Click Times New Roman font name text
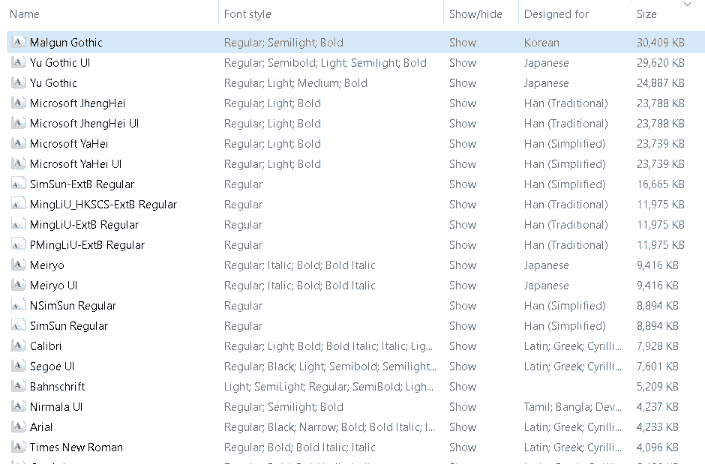Image resolution: width=705 pixels, height=464 pixels. click(76, 447)
